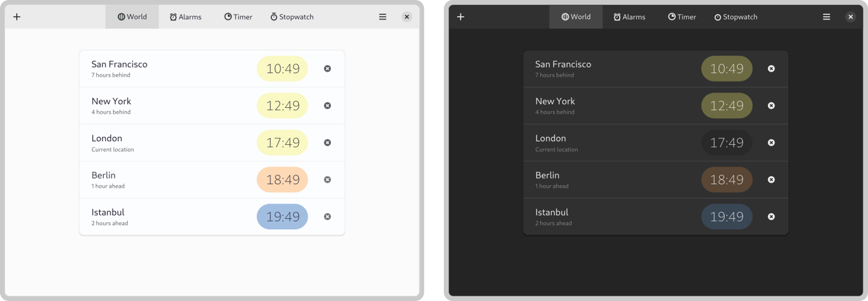This screenshot has height=301, width=868.
Task: Remove San Francisco clock in the dark window
Action: 771,69
